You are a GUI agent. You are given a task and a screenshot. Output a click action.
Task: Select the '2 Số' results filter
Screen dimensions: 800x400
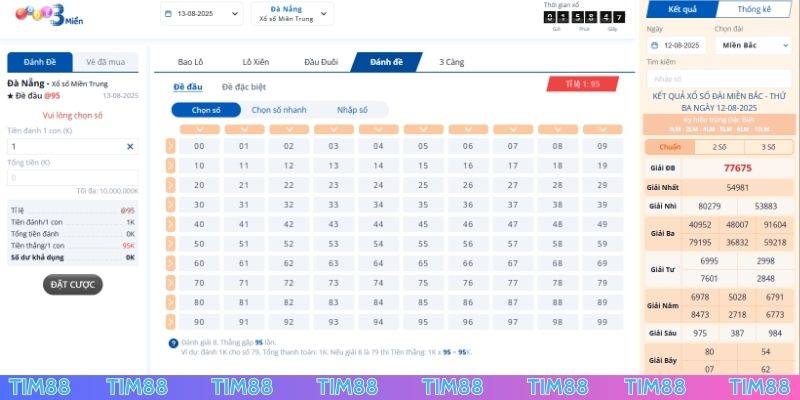pos(718,147)
